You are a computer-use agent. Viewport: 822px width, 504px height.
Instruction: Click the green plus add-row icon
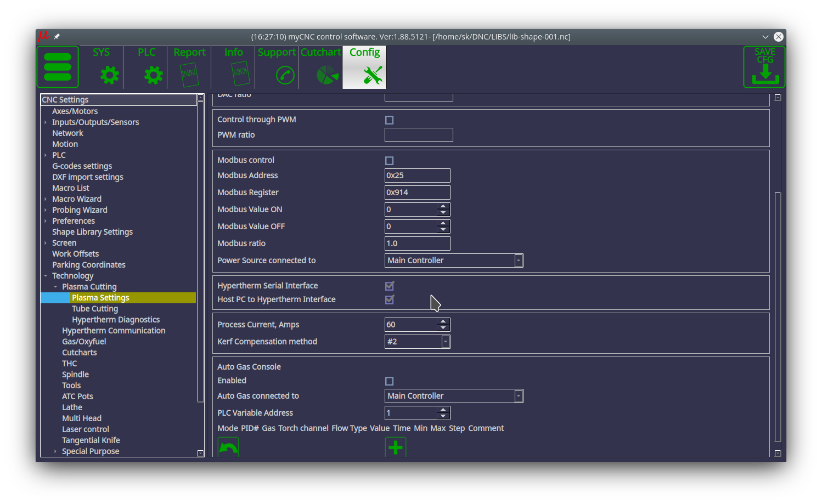tap(395, 447)
